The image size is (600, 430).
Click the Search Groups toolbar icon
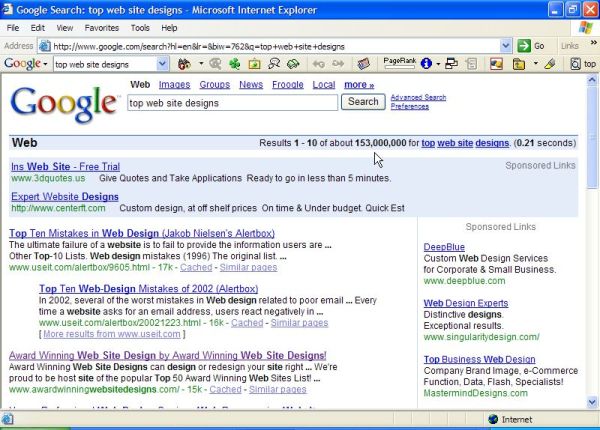tap(274, 64)
